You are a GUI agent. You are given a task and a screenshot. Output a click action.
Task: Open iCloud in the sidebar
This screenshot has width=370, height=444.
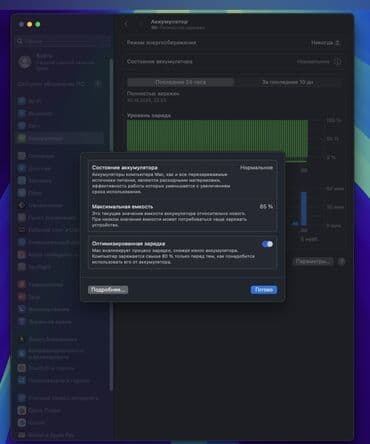pyautogui.click(x=60, y=422)
